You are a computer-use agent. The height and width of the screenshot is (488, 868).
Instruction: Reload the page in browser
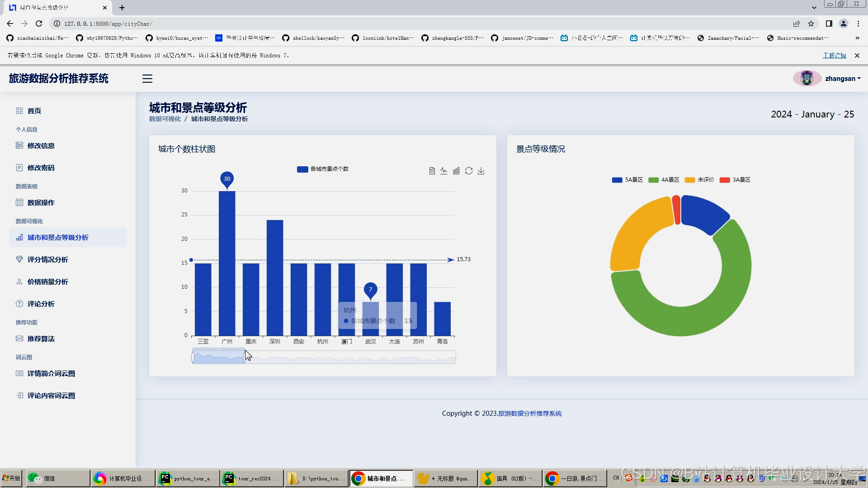click(x=39, y=23)
